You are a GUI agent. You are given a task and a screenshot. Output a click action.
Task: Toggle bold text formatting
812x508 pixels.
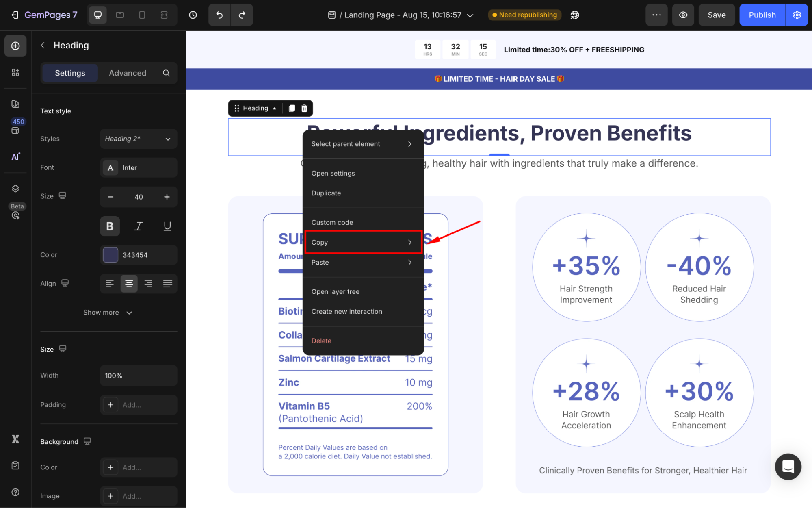[110, 226]
